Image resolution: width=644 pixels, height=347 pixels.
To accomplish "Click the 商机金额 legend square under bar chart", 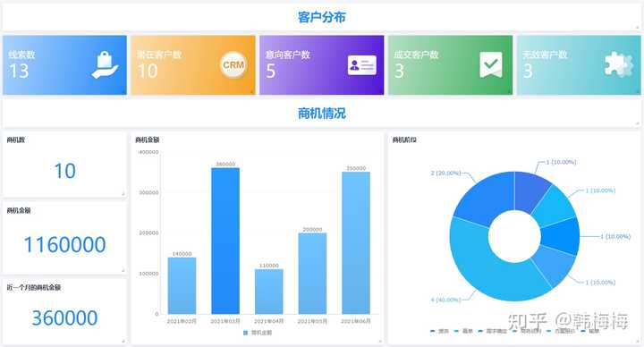I will point(246,333).
